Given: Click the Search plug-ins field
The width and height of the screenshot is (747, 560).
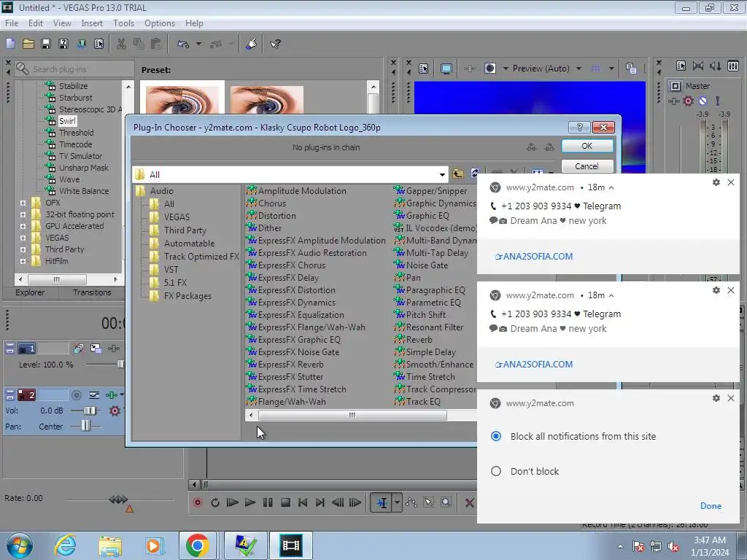Looking at the screenshot, I should pos(75,69).
